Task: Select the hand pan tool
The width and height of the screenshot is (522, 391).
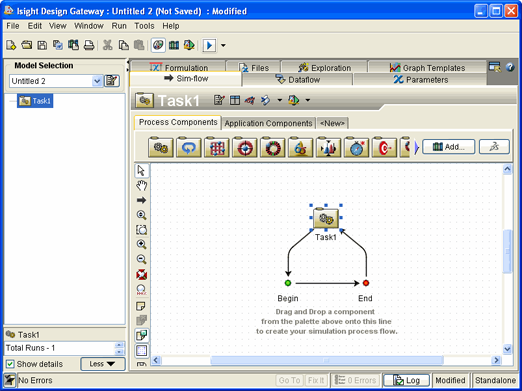Action: 141,185
